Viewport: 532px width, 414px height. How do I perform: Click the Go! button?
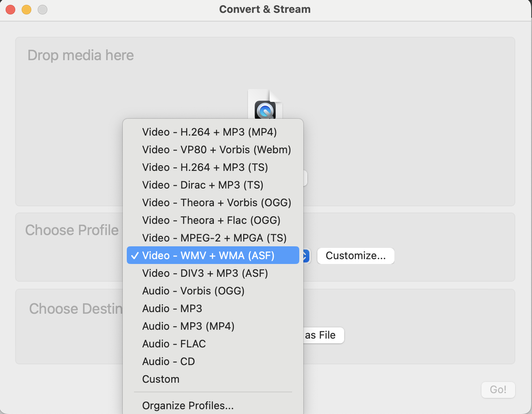pyautogui.click(x=498, y=390)
